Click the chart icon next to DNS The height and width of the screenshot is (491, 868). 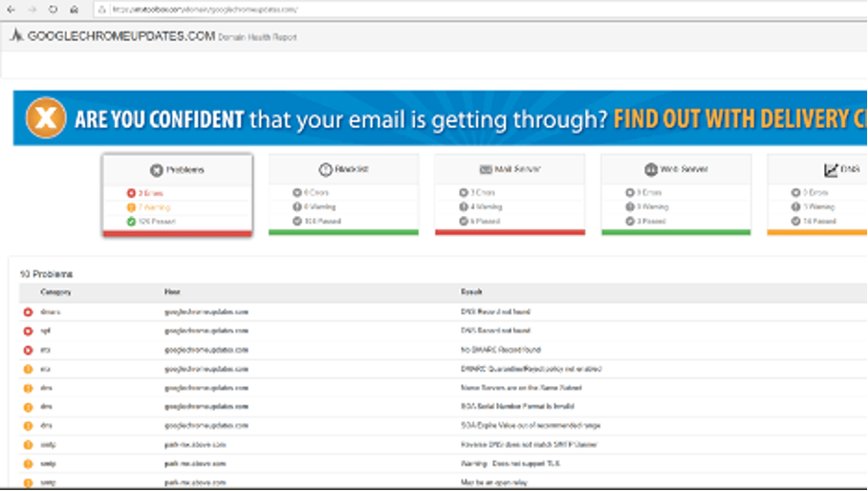[831, 170]
